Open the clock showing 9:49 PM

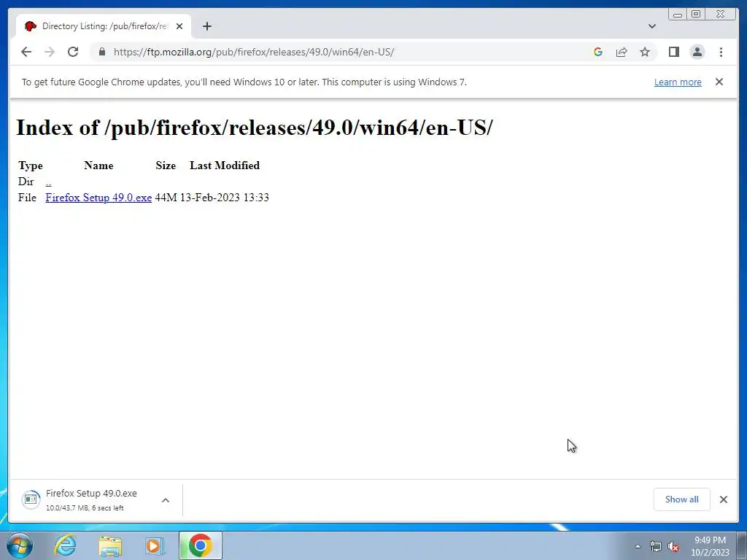pyautogui.click(x=711, y=546)
